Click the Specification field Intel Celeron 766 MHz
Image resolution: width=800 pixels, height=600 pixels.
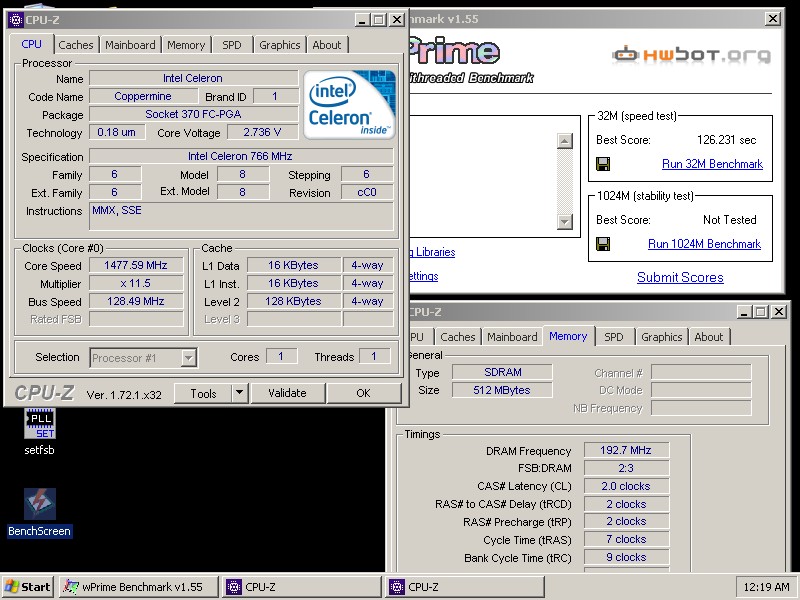[241, 156]
